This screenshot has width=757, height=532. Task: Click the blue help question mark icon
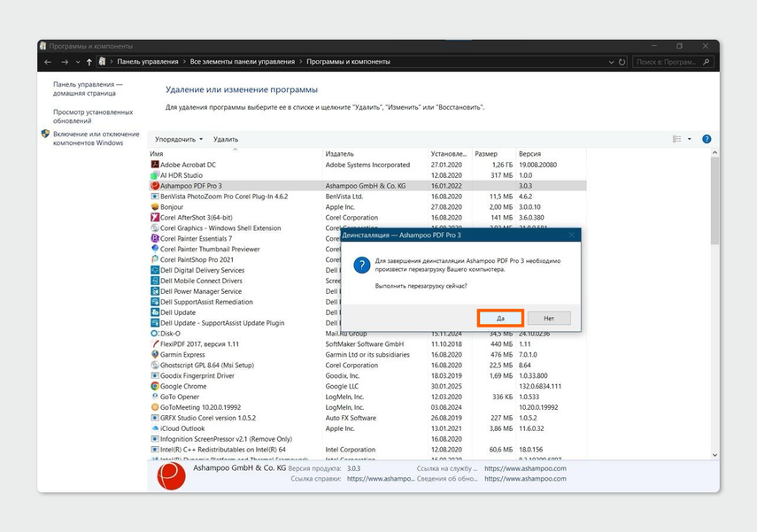tap(707, 139)
